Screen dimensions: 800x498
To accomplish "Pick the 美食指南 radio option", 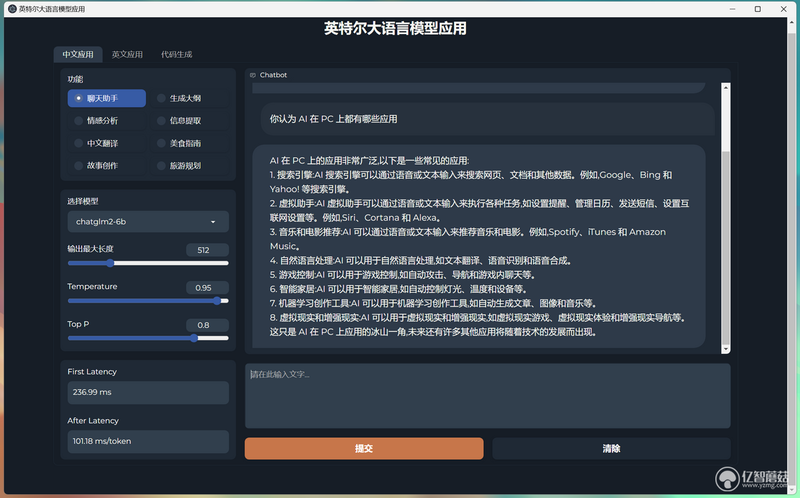I will [189, 143].
